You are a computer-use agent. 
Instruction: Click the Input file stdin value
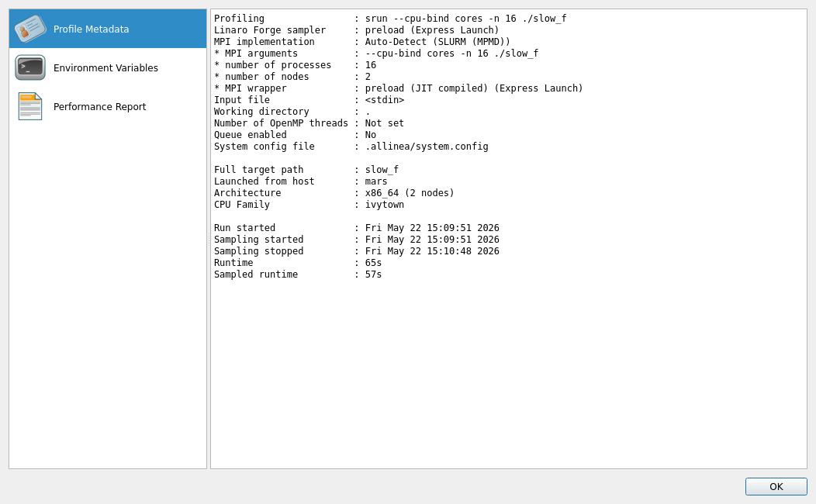(x=385, y=100)
